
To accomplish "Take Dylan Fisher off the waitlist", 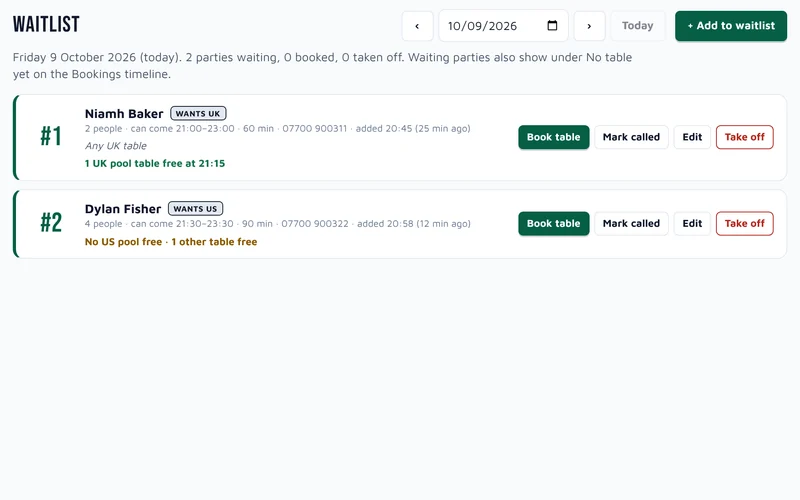I will pos(744,223).
